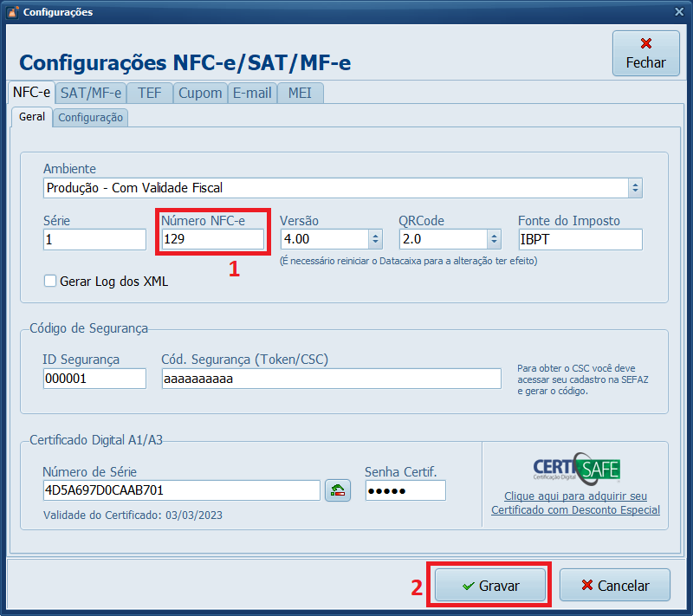Open the MEI tab
Image resolution: width=693 pixels, height=616 pixels.
[300, 93]
